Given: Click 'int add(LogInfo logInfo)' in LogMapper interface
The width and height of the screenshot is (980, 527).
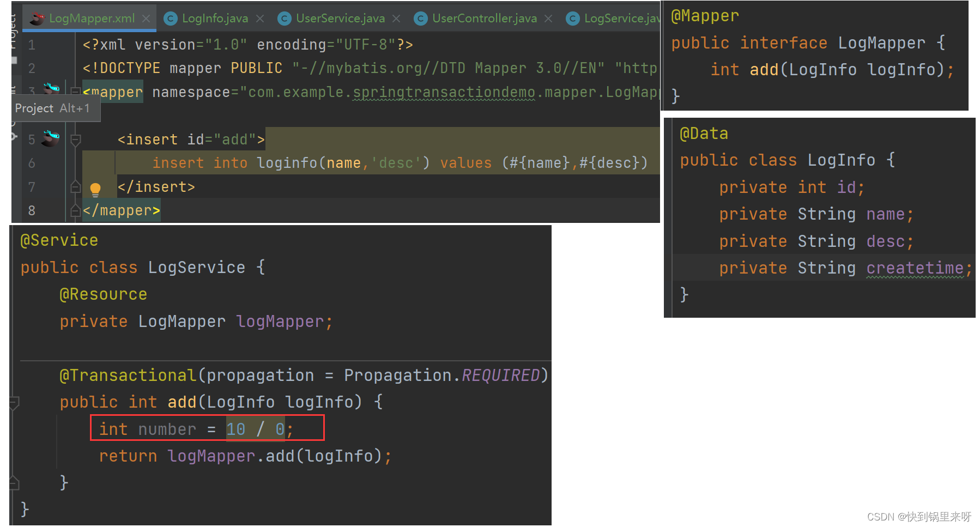Looking at the screenshot, I should click(x=832, y=70).
